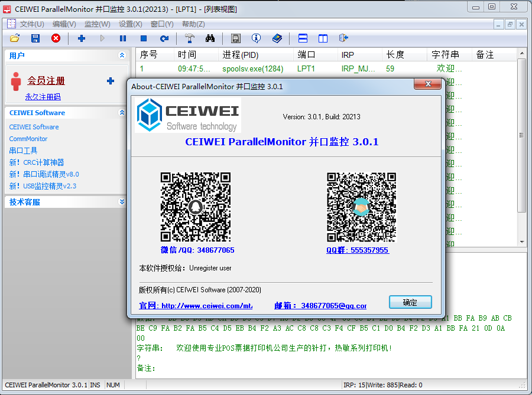Click the 确定 button
Viewport: 532px width, 395px height.
point(410,302)
